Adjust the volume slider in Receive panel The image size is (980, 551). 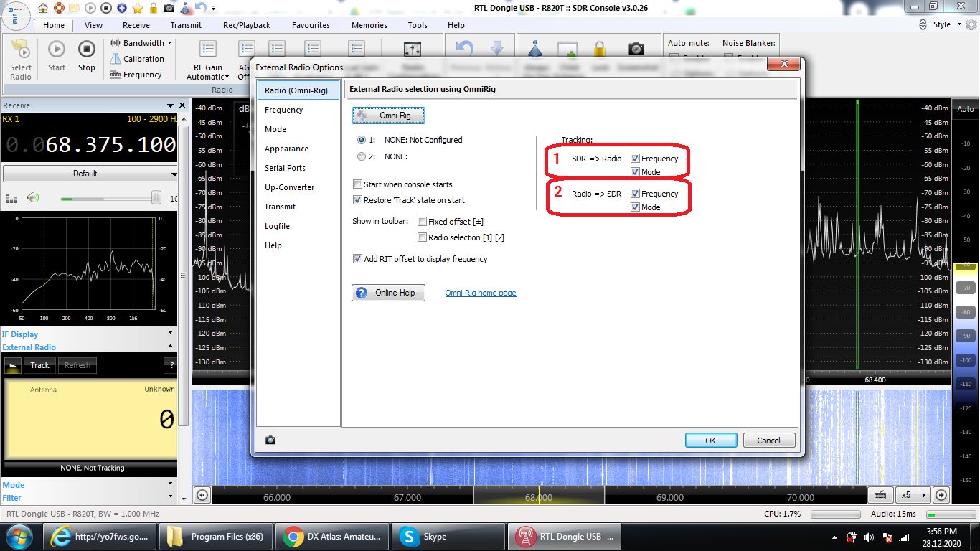(156, 198)
